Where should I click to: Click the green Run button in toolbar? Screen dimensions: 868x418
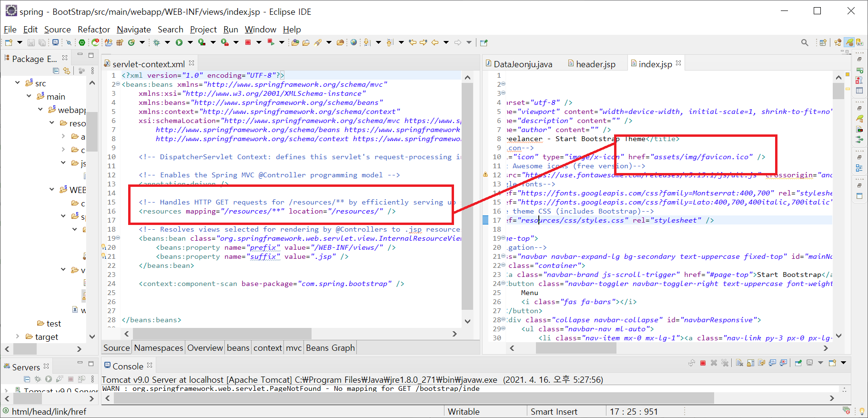tap(179, 42)
